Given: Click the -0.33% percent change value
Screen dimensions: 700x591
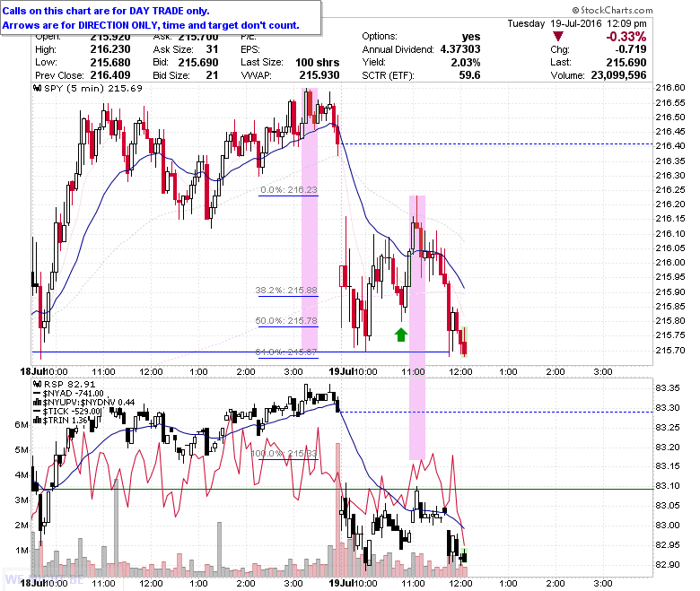Looking at the screenshot, I should pos(626,36).
